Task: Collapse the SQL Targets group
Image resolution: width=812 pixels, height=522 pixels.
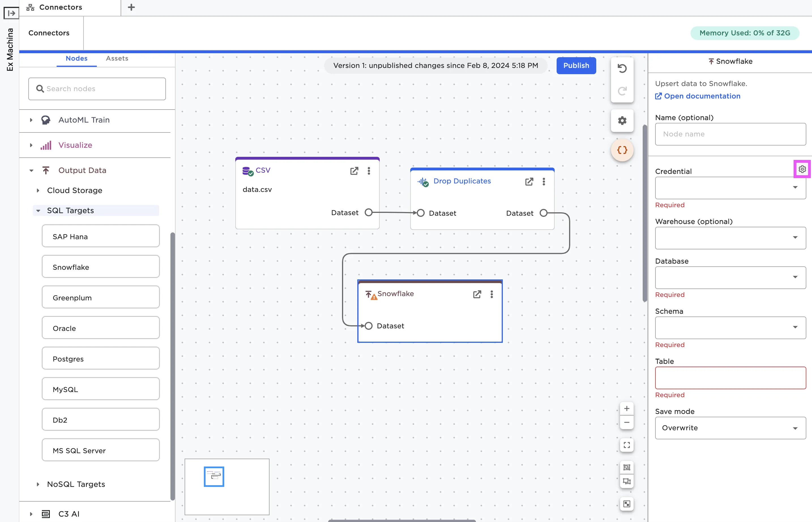Action: tap(38, 211)
